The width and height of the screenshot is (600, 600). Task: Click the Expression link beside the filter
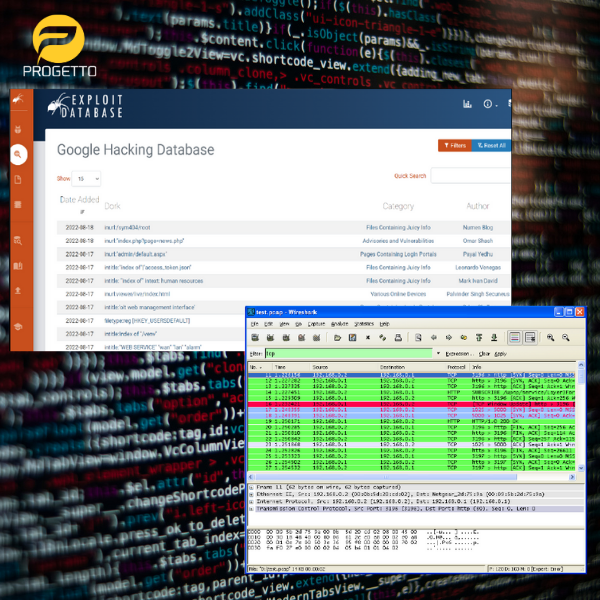(458, 354)
